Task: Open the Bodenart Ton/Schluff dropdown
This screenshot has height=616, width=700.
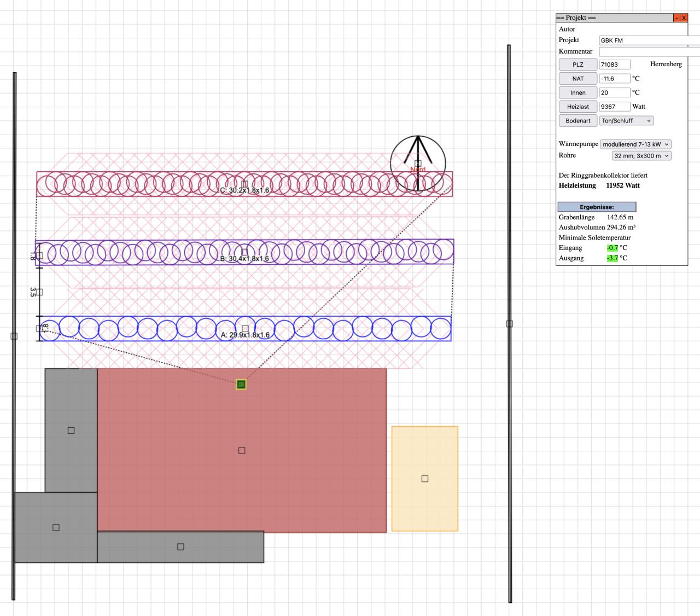Action: (626, 121)
